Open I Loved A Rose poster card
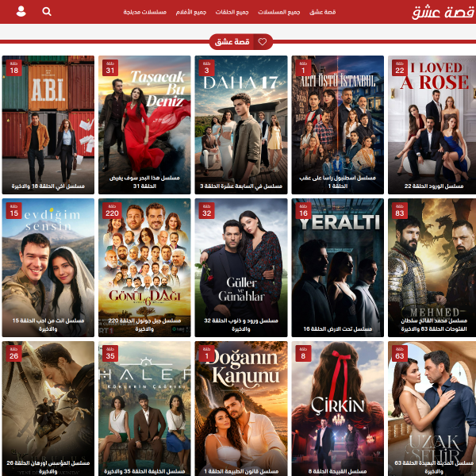 click(x=432, y=125)
